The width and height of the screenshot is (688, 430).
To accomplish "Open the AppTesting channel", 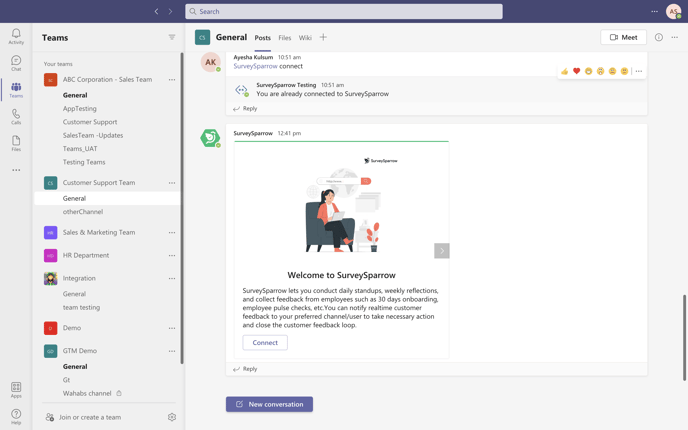I will tap(79, 108).
